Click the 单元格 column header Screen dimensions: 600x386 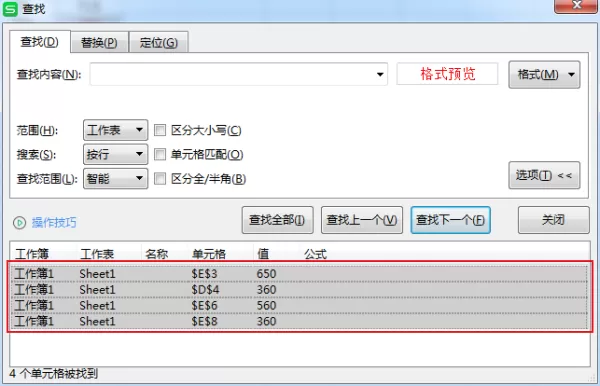click(209, 254)
